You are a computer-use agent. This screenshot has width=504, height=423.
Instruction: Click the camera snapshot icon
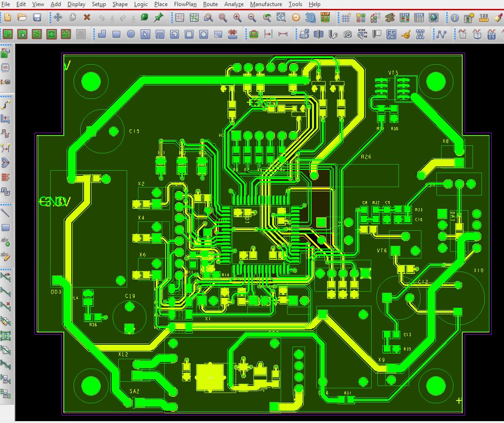(347, 34)
